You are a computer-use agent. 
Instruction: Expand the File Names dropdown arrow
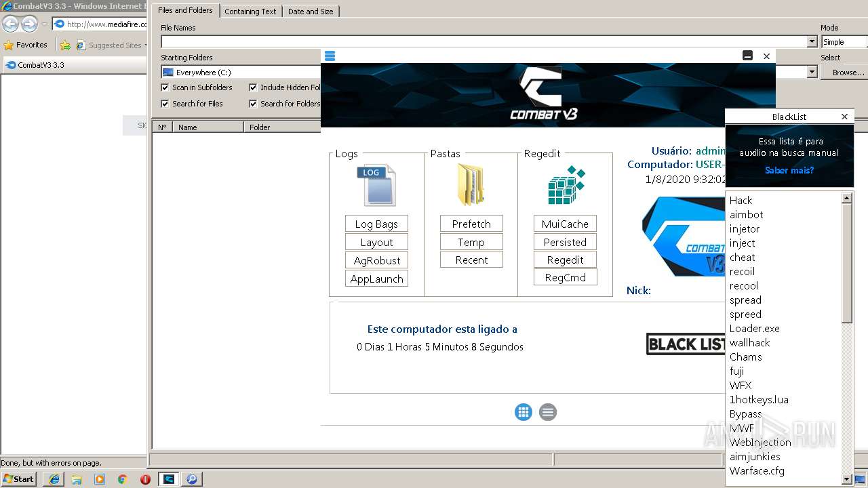(x=812, y=42)
